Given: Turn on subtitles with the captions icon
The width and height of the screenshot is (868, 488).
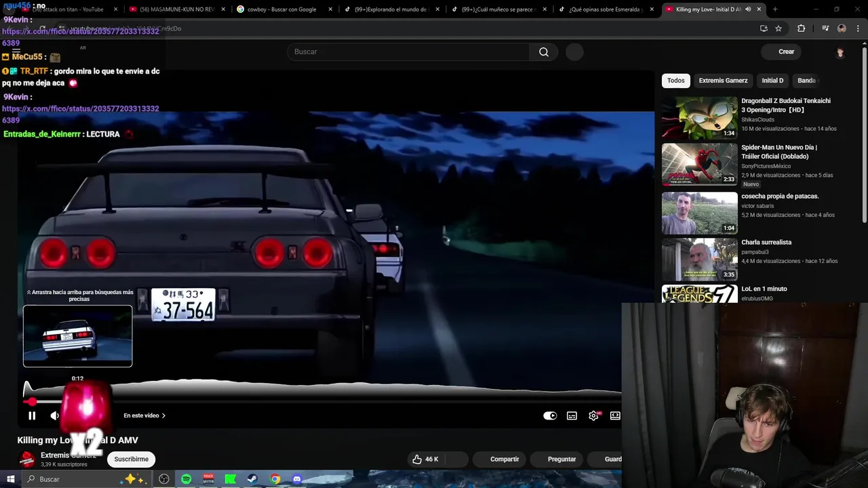Looking at the screenshot, I should (572, 415).
